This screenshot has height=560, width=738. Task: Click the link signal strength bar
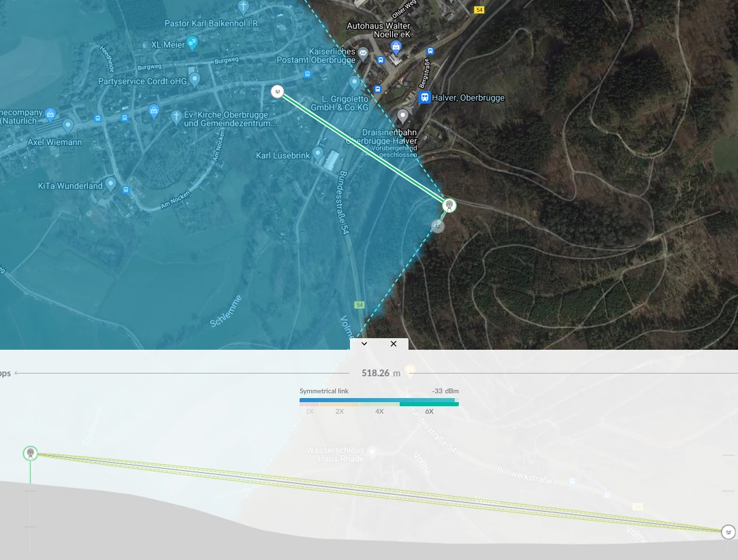click(379, 402)
